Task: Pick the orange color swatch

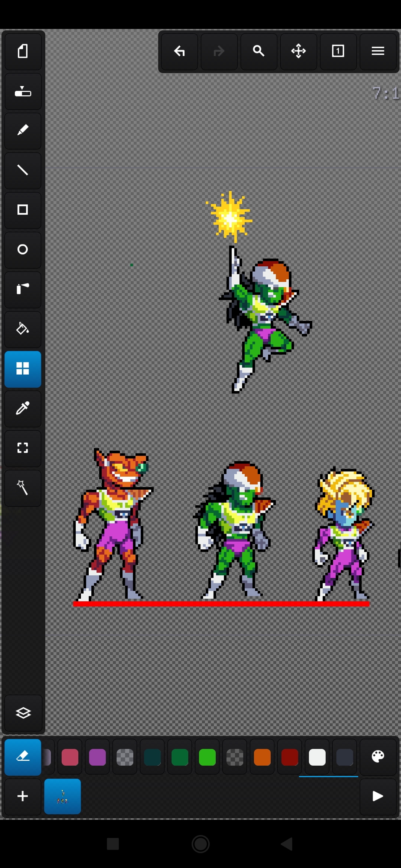Action: click(262, 757)
